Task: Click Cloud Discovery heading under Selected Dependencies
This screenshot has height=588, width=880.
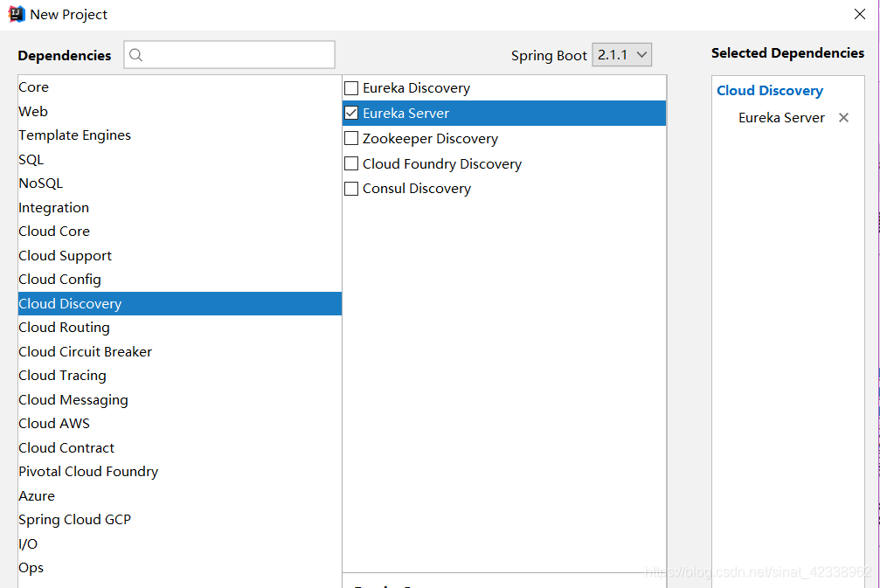Action: [769, 91]
